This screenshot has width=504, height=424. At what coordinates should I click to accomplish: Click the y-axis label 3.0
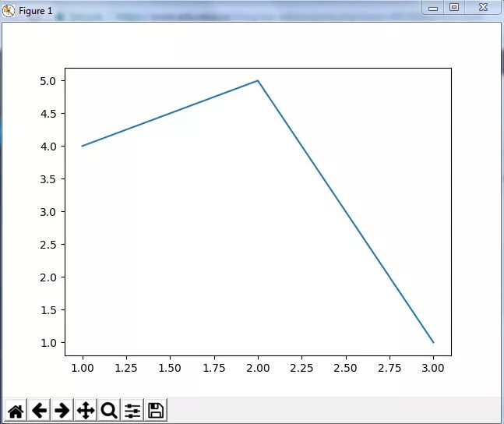pyautogui.click(x=48, y=212)
